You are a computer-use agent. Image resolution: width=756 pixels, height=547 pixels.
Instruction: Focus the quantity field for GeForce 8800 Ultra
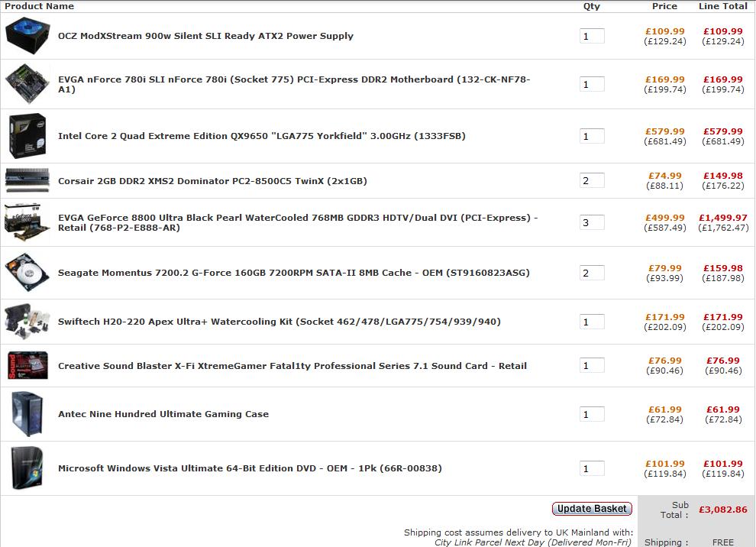click(592, 222)
